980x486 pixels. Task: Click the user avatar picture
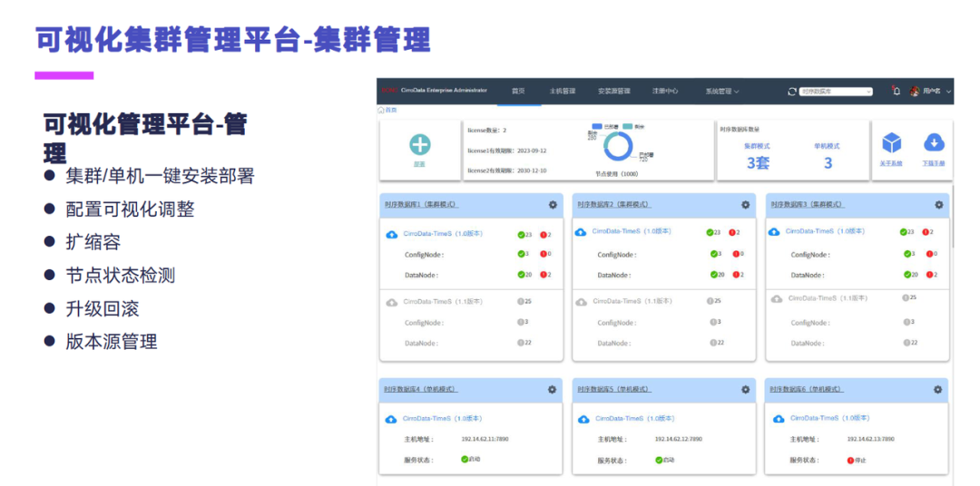tap(915, 92)
